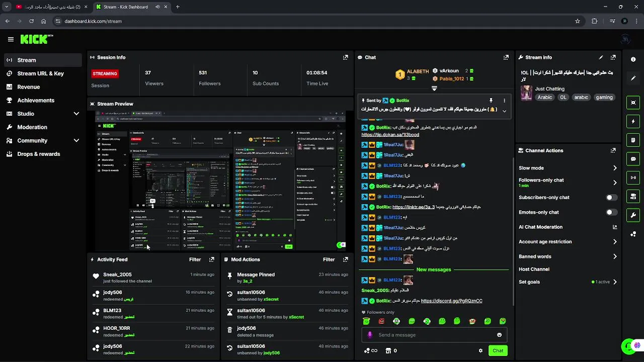Click the purple microphone icon in chat input
Screen dimensions: 644x362
(x=370, y=335)
